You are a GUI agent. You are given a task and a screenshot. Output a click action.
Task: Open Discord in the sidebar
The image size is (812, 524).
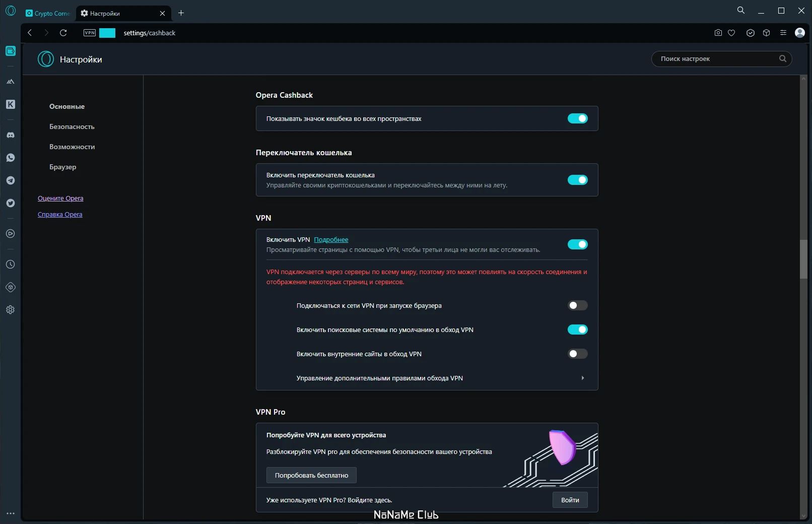pos(11,135)
